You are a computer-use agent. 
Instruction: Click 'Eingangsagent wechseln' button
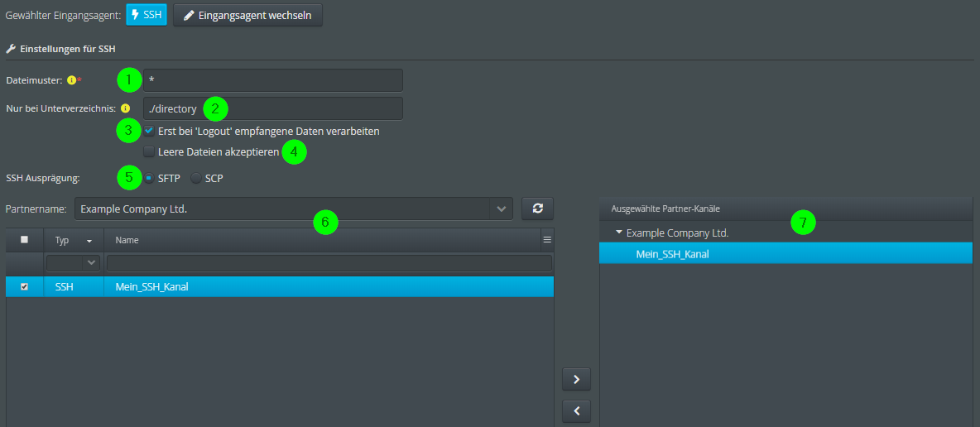pyautogui.click(x=247, y=15)
